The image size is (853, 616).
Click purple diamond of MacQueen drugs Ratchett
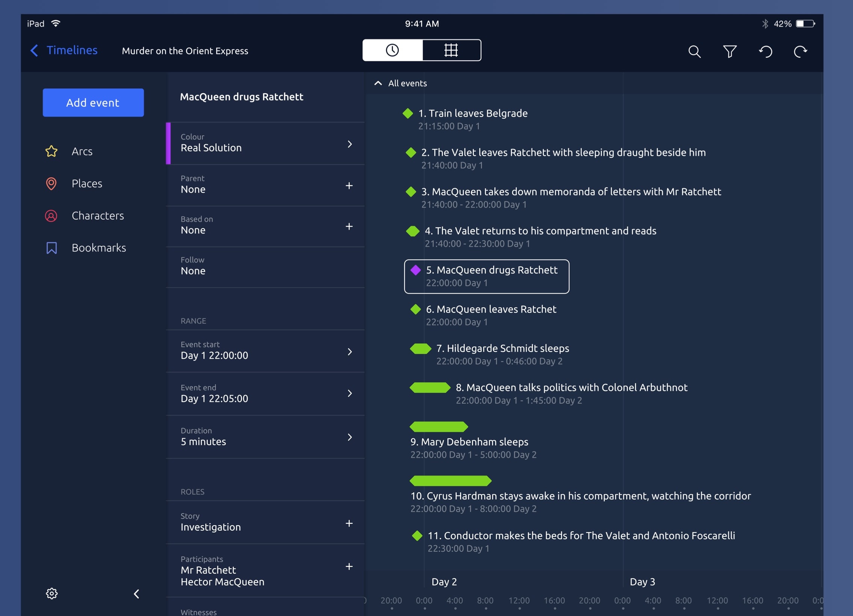point(415,270)
